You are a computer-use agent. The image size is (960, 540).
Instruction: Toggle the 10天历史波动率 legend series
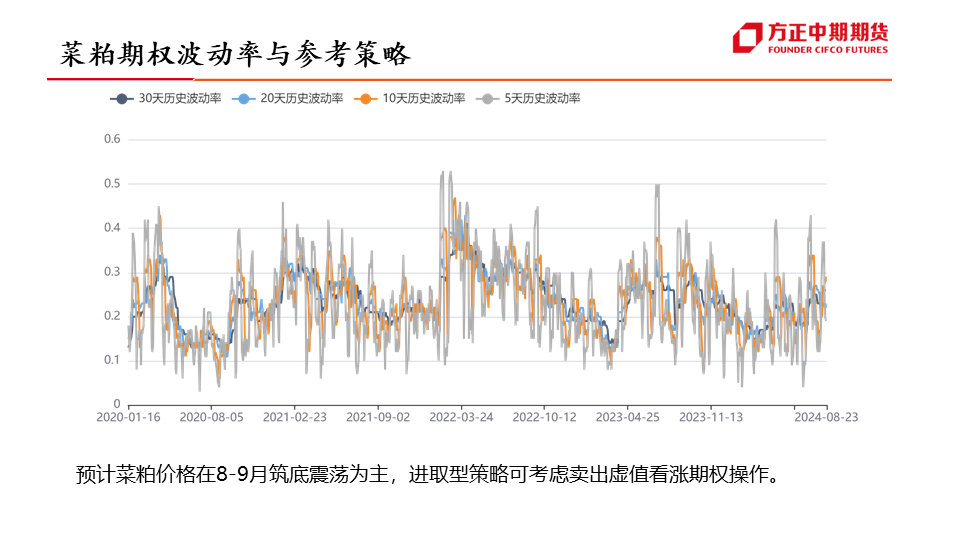[x=409, y=98]
